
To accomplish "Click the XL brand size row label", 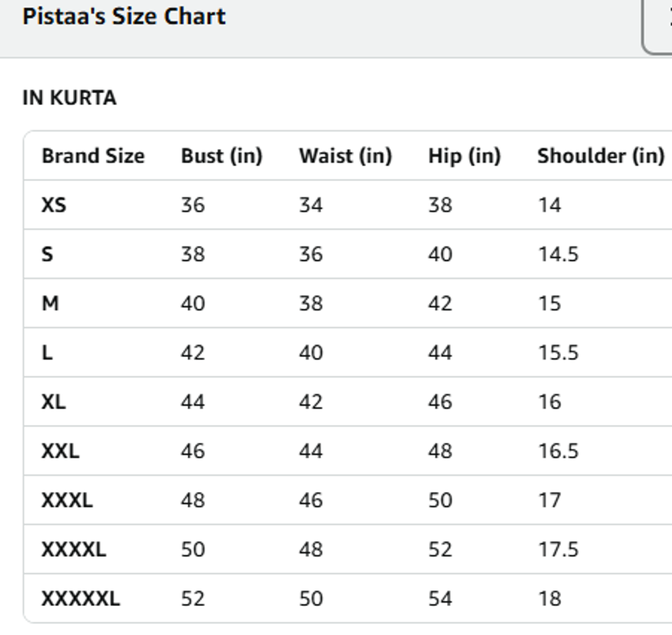I will pos(53,402).
